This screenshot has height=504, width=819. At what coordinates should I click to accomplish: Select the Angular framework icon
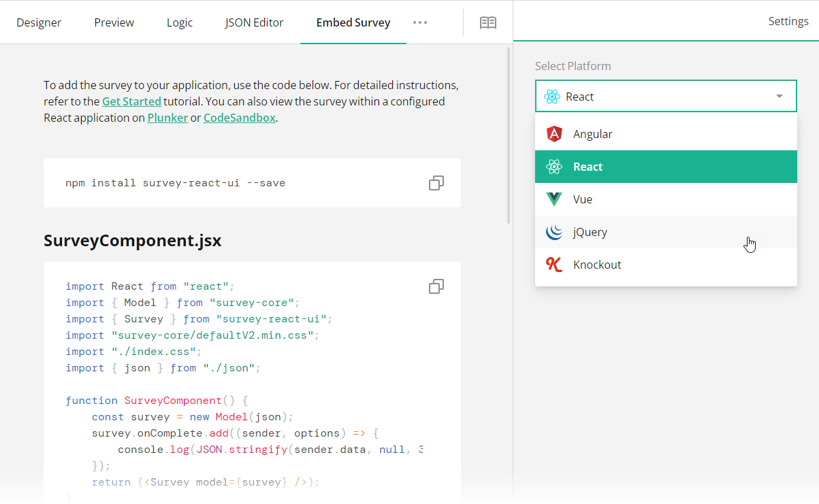click(x=554, y=133)
